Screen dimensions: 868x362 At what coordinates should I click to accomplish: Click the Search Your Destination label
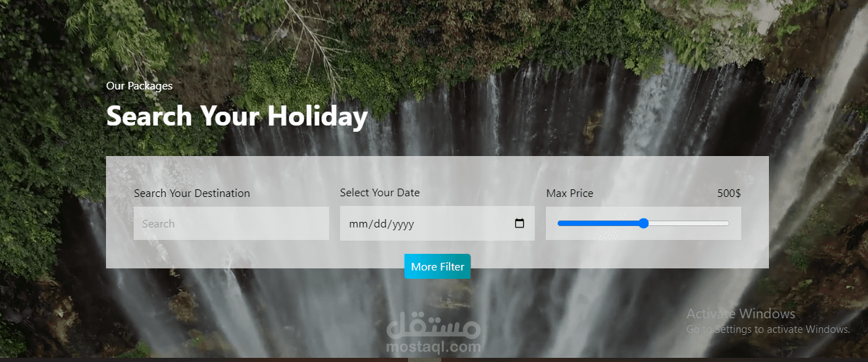(x=192, y=193)
